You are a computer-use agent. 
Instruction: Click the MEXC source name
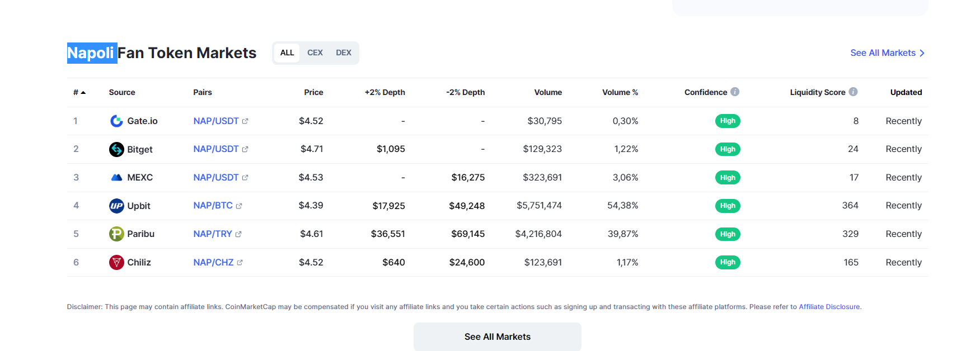tap(140, 177)
